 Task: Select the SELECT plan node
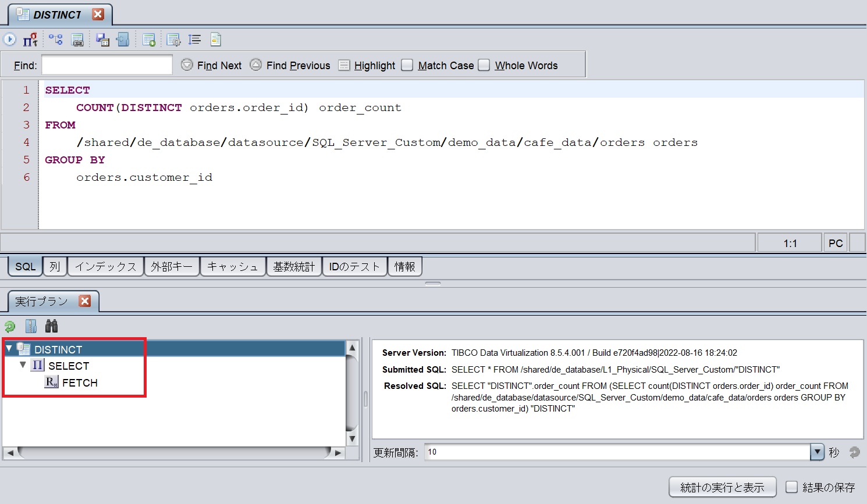[69, 366]
